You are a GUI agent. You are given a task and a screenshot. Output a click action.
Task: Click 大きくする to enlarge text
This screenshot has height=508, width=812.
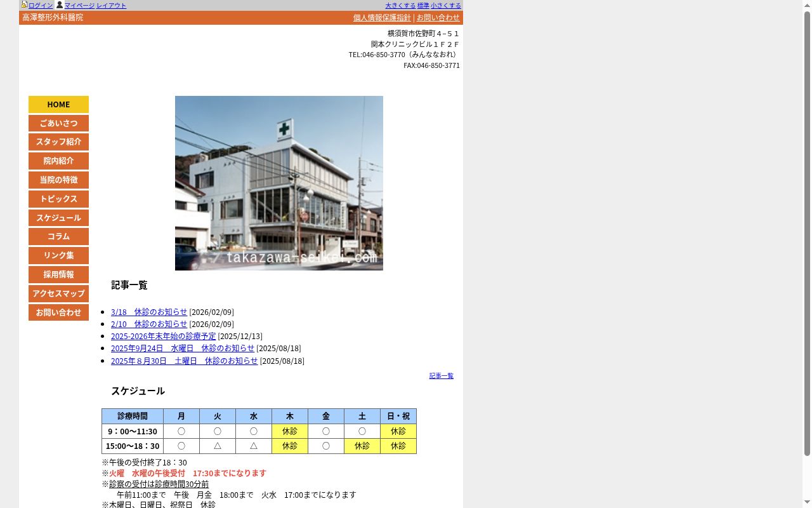[400, 5]
